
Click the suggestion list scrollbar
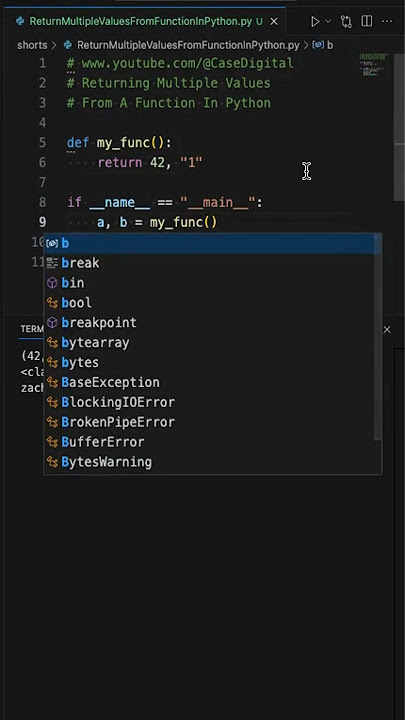coord(378,336)
